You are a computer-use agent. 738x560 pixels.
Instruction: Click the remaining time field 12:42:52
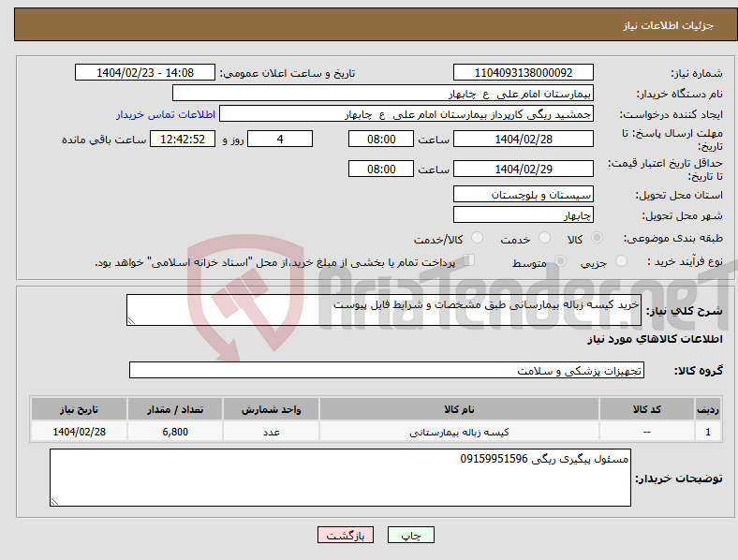click(x=183, y=139)
